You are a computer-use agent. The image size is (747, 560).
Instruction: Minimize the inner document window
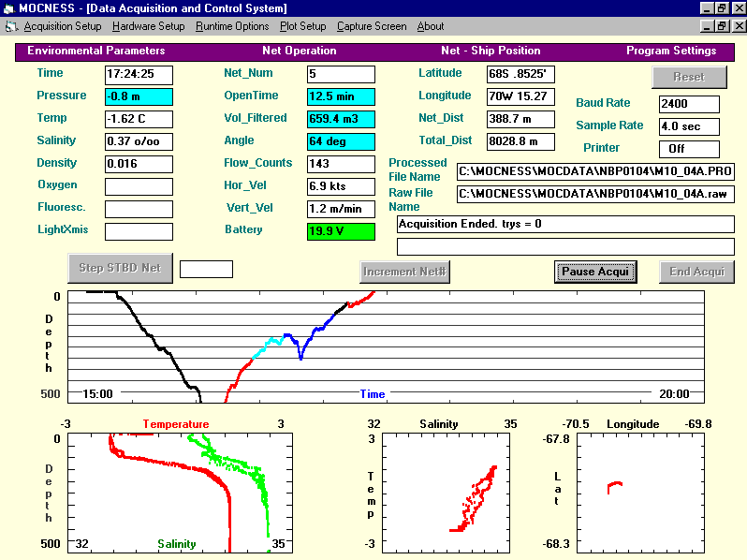pyautogui.click(x=706, y=26)
